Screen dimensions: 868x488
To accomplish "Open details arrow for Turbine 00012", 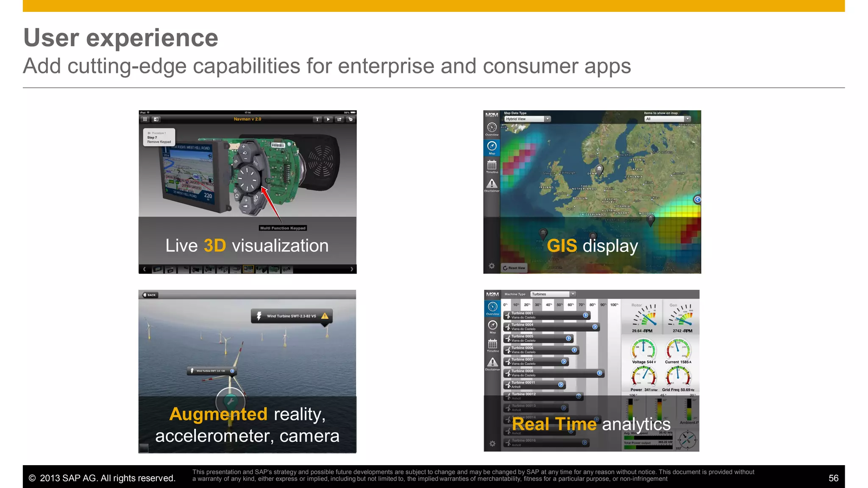I will (579, 396).
